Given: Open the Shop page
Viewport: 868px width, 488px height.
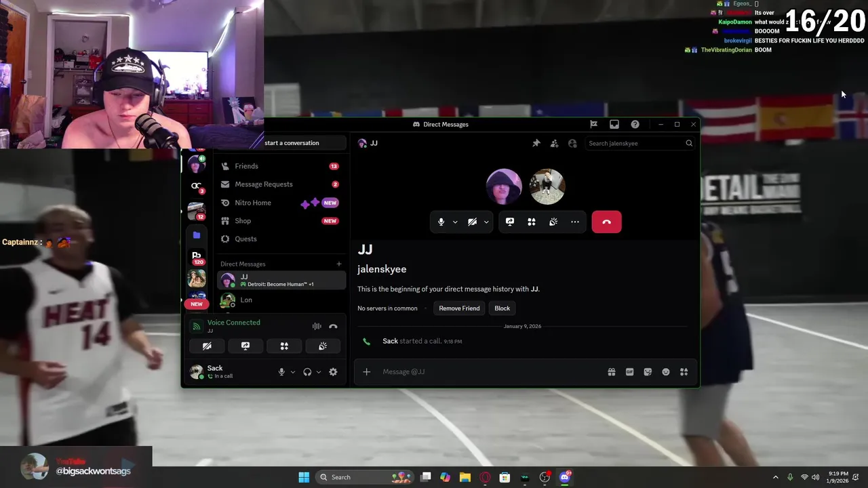Looking at the screenshot, I should coord(281,221).
